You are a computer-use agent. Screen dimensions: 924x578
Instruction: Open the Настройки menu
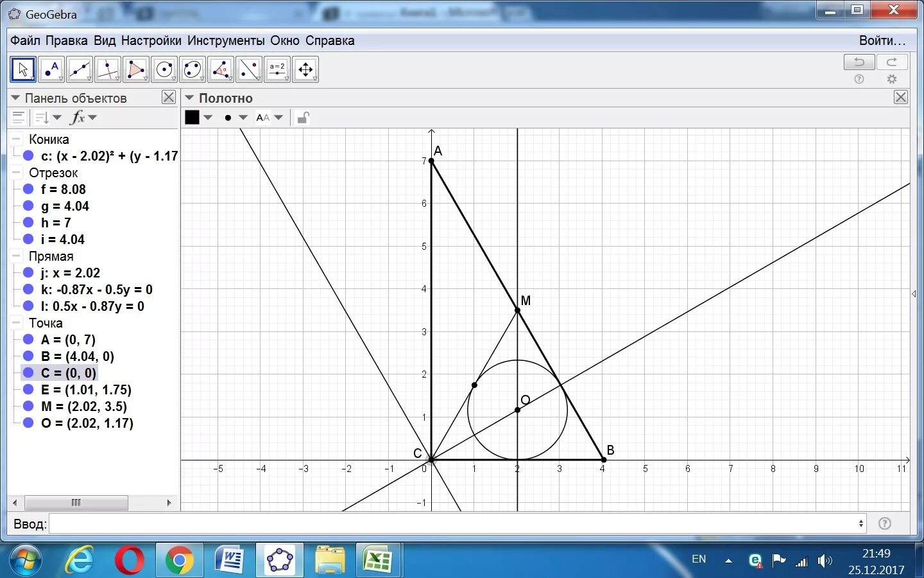tap(151, 40)
